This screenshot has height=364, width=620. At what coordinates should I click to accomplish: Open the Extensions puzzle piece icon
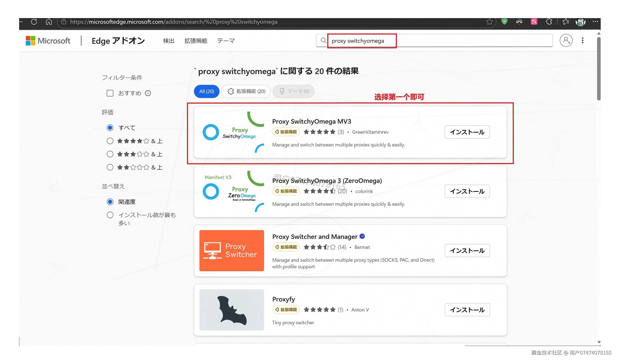[549, 22]
